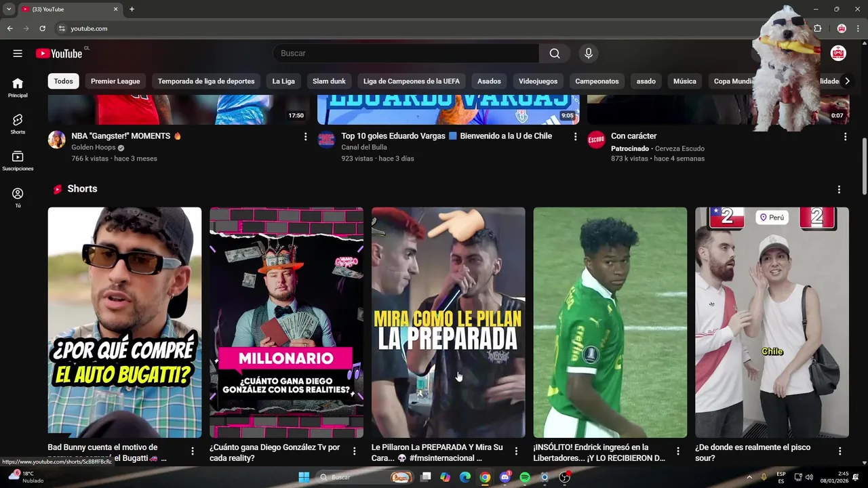This screenshot has width=868, height=488.
Task: Select the La Liga chip
Action: click(x=283, y=81)
